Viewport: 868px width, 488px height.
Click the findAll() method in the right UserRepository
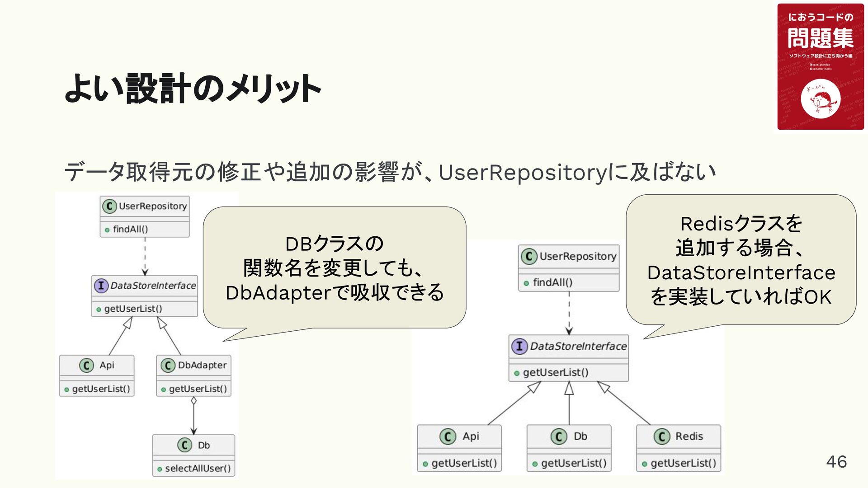click(552, 282)
